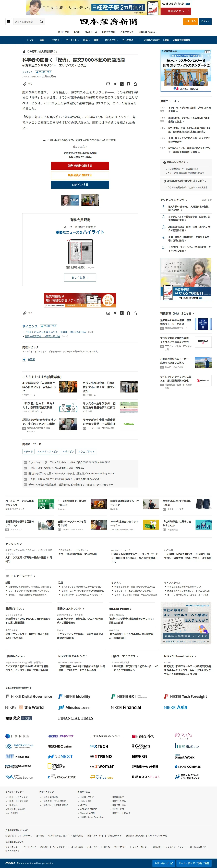Viewport: 217px width, 868px height.
Task: Open the NIKKEI COMPASS logo
Action: pos(188,767)
